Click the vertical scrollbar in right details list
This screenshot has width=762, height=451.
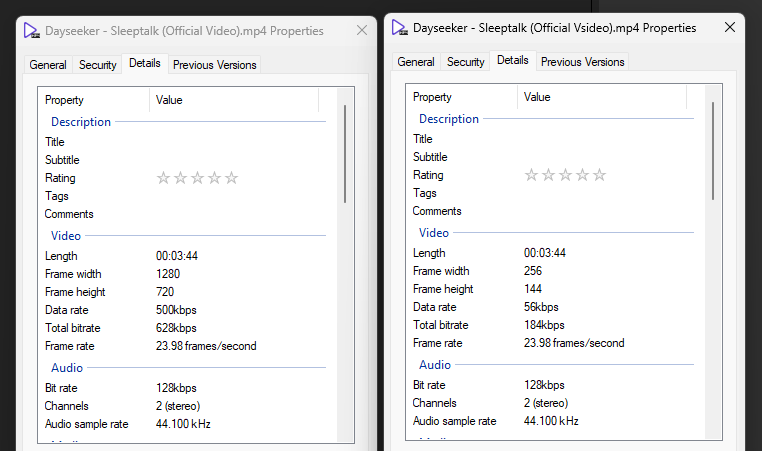click(x=713, y=151)
